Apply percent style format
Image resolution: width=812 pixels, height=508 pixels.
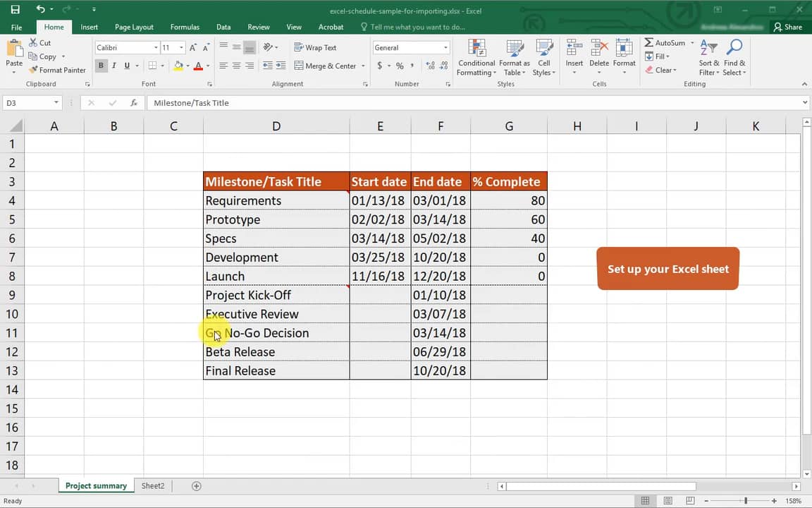pyautogui.click(x=399, y=66)
